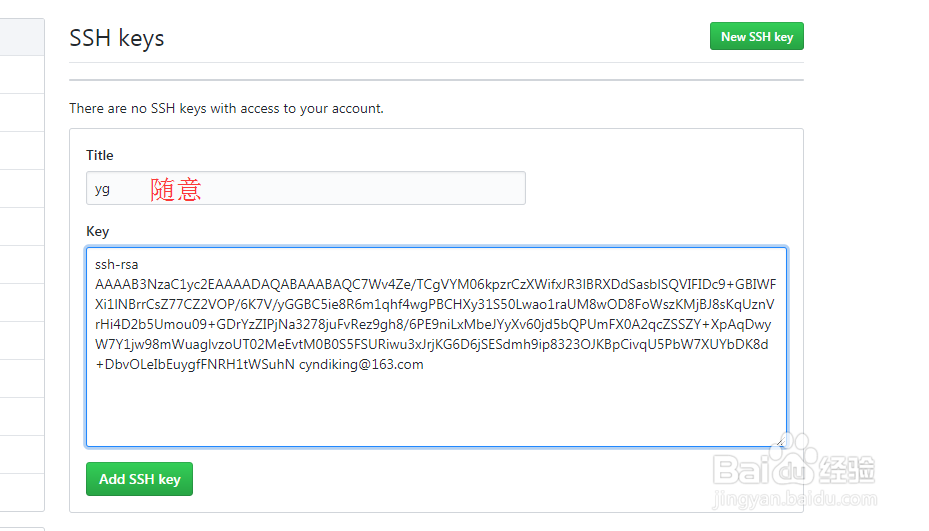Grab the Key textarea resize handle

coord(780,440)
